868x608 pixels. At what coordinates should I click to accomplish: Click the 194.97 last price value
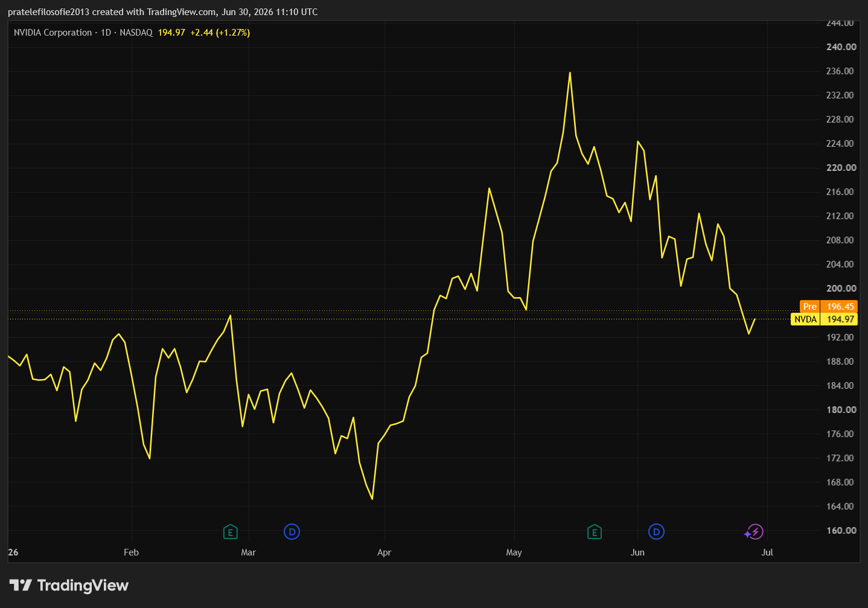(x=171, y=33)
